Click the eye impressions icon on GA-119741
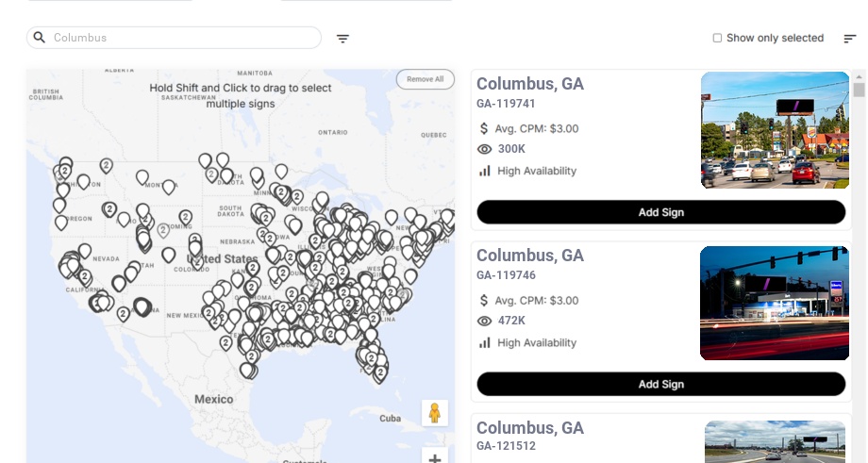Screen dimensions: 868x463 tap(485, 149)
